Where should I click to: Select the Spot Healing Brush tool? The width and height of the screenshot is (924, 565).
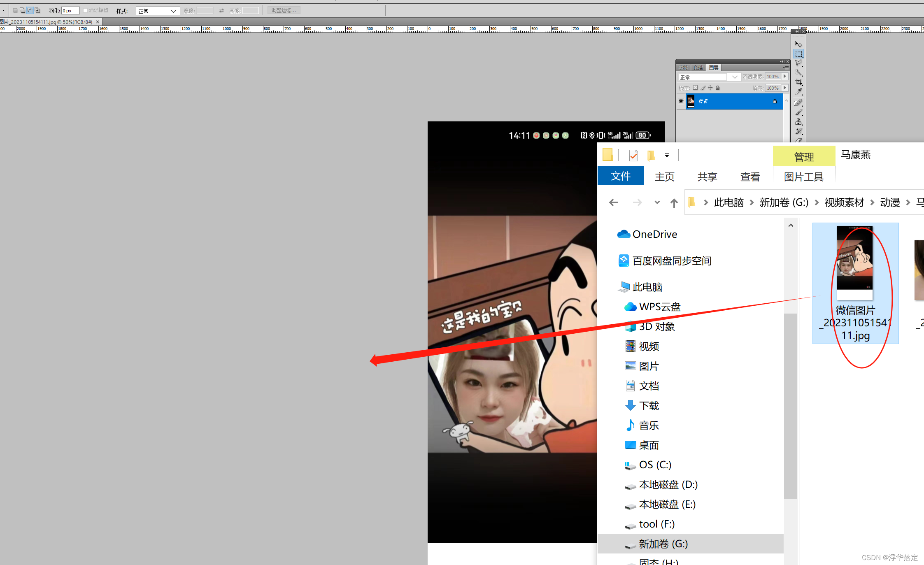click(798, 102)
